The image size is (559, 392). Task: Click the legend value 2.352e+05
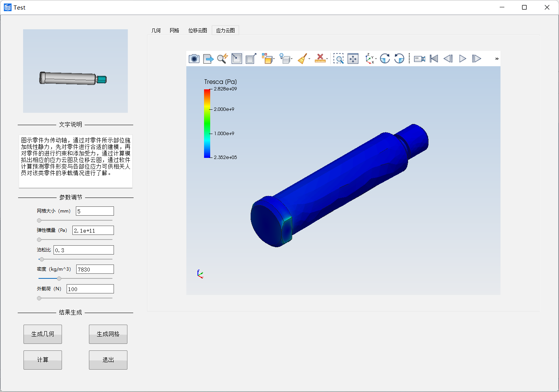(225, 157)
